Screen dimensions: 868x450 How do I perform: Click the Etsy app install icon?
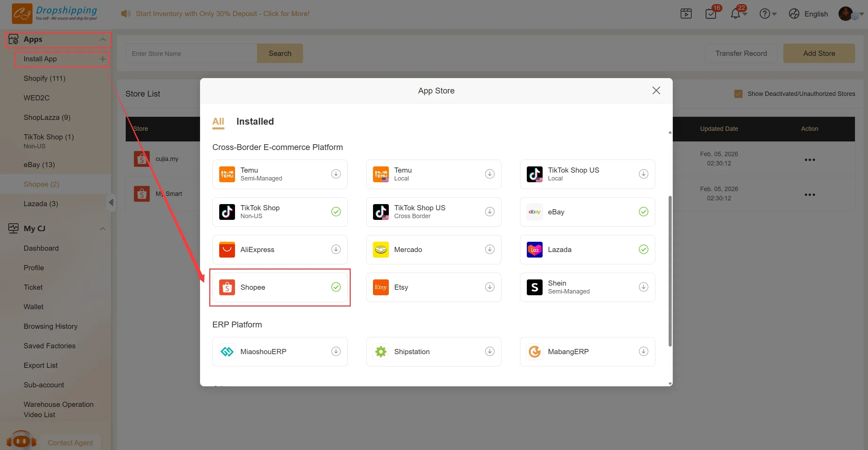pyautogui.click(x=489, y=287)
